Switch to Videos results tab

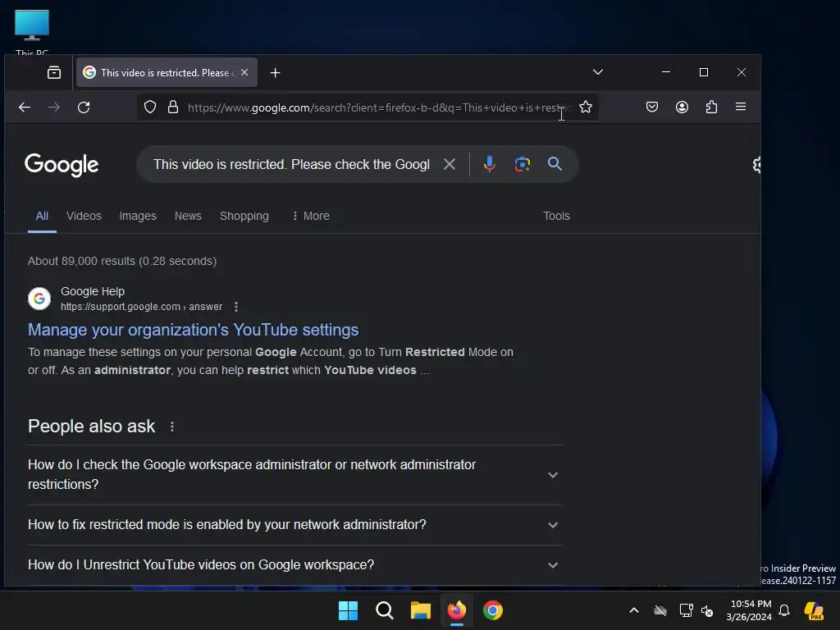pos(84,216)
